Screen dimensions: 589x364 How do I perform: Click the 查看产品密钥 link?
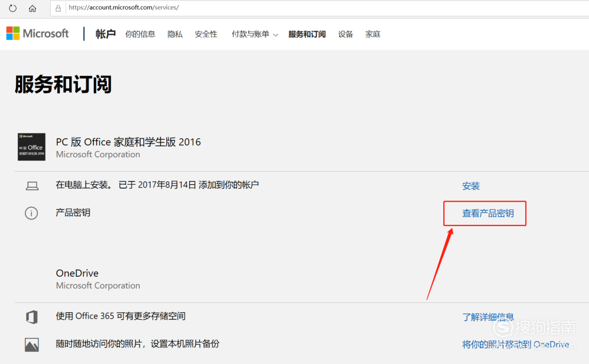pos(488,213)
